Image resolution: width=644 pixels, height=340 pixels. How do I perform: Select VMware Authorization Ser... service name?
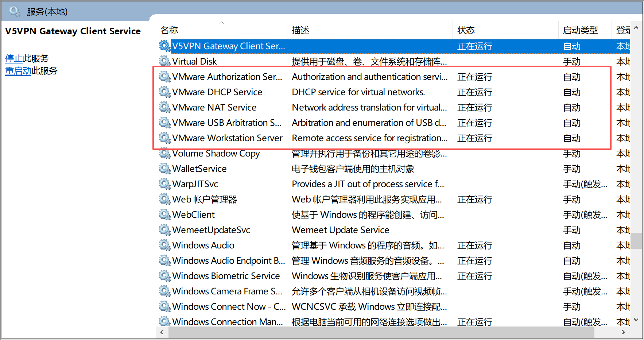pos(227,77)
